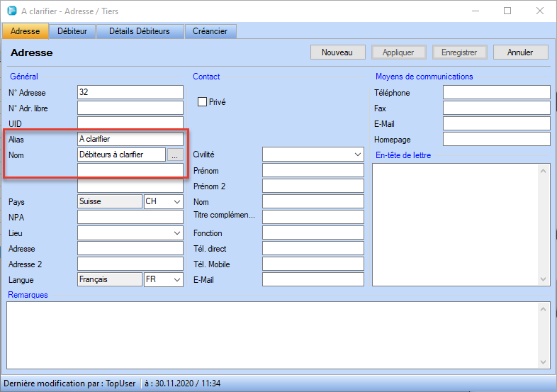Click into the Téléphone input field
This screenshot has height=392, width=557.
point(496,92)
